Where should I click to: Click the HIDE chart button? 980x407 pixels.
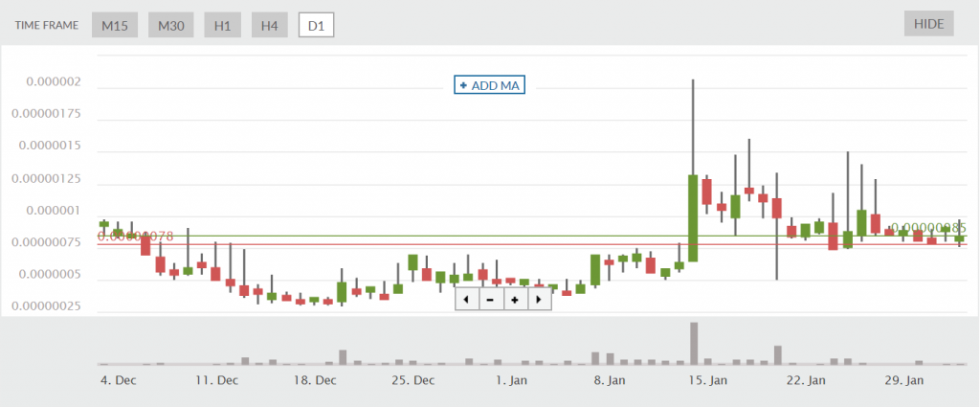928,24
